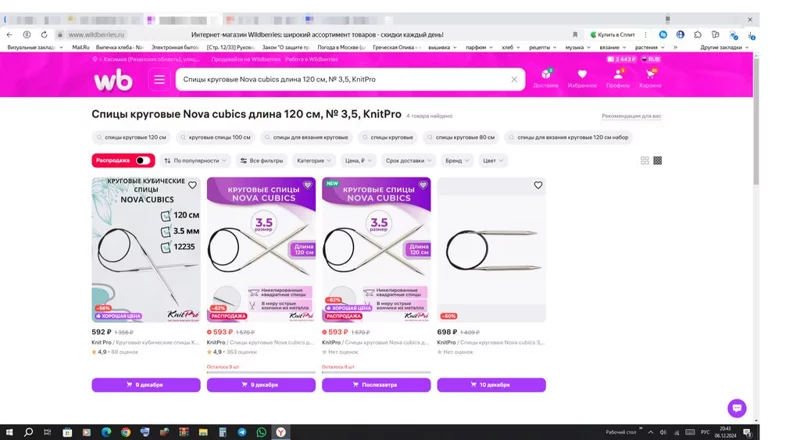Expand the Цвет filter dropdown

click(x=493, y=160)
